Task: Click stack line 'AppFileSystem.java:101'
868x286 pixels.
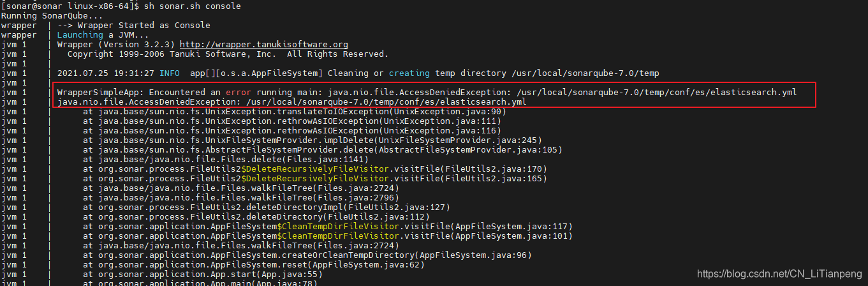Action: 328,236
